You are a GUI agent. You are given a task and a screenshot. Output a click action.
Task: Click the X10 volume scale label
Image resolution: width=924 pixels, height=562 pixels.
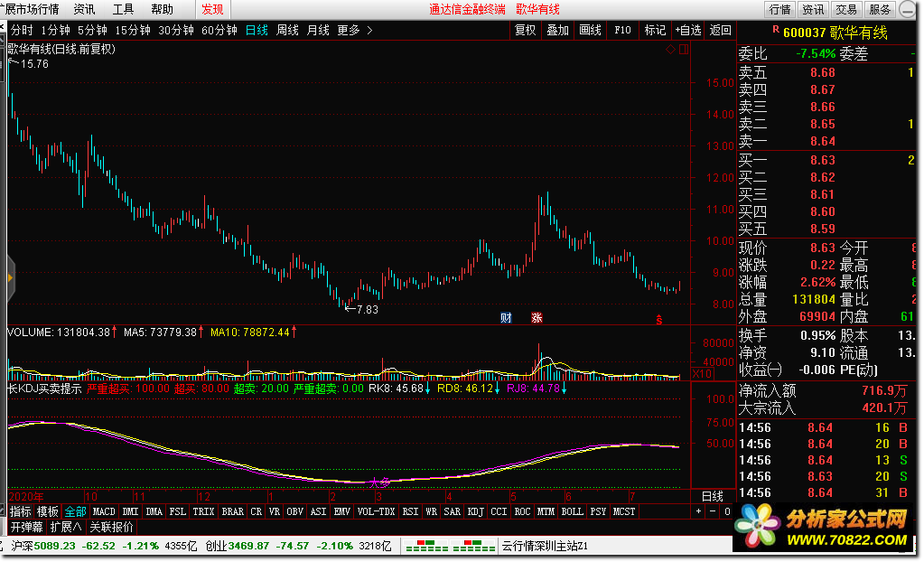click(702, 373)
